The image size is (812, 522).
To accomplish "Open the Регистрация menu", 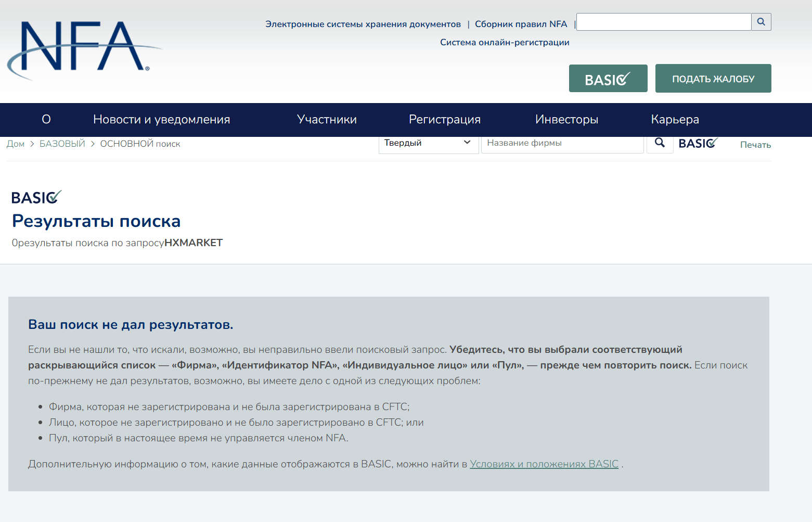I will click(x=444, y=119).
